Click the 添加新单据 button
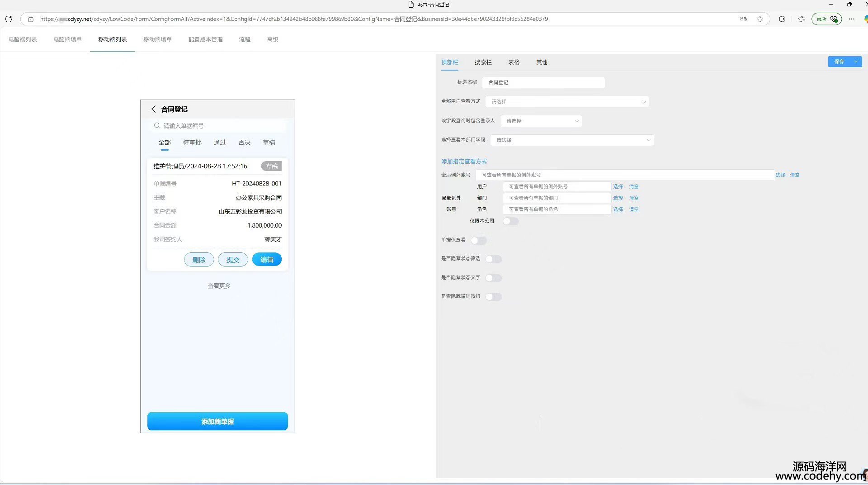 click(x=217, y=421)
